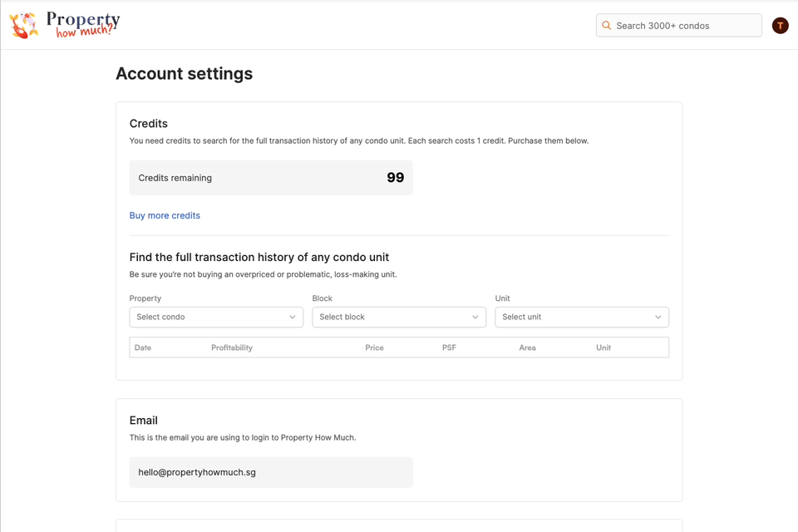Focus the Search 3000+ condos field
Image resolution: width=798 pixels, height=532 pixels.
tap(679, 26)
